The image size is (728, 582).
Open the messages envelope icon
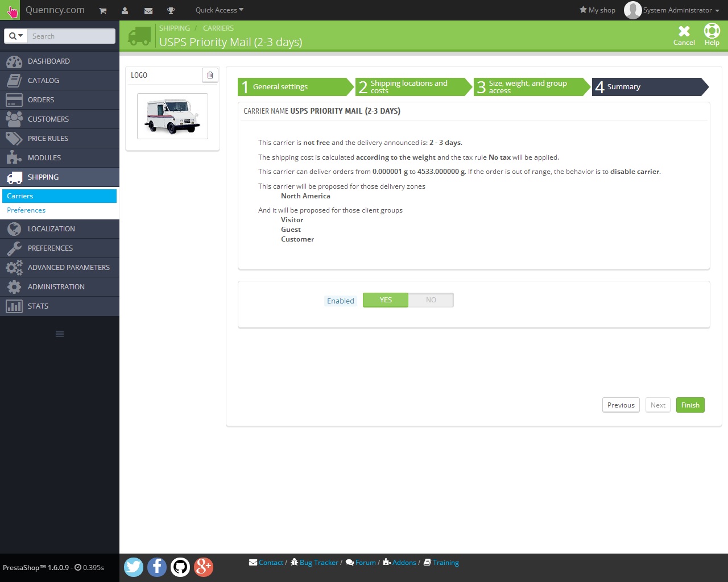[148, 10]
